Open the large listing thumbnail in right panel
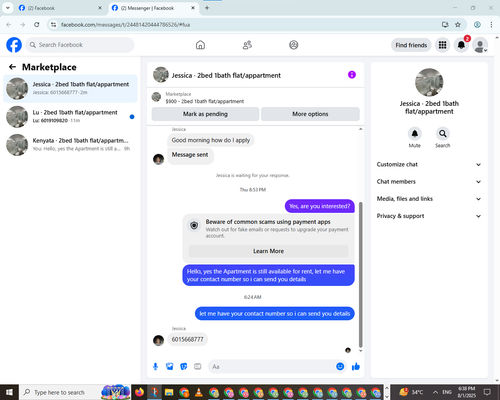Screen dimensions: 500x400 (429, 82)
